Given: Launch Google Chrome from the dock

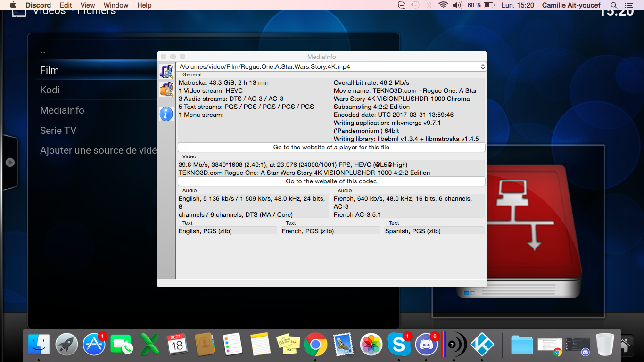Looking at the screenshot, I should tap(316, 345).
